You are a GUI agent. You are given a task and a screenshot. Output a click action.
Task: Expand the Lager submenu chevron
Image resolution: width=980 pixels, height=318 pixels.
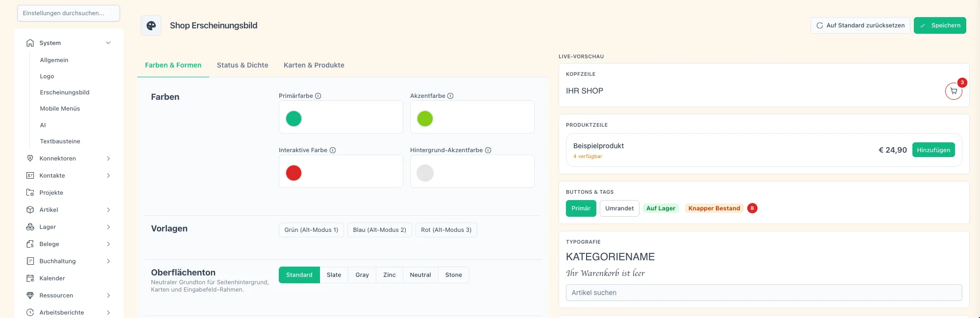click(x=108, y=227)
